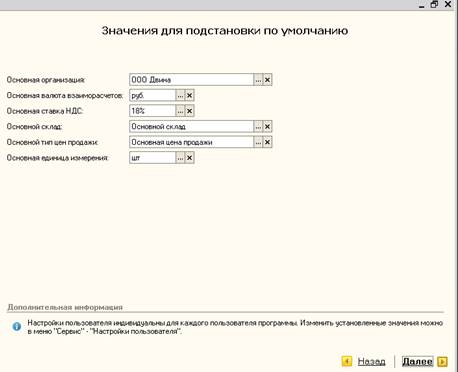Click the yellow forward arrow icon
Screen dimensions: 458x372
[442, 361]
